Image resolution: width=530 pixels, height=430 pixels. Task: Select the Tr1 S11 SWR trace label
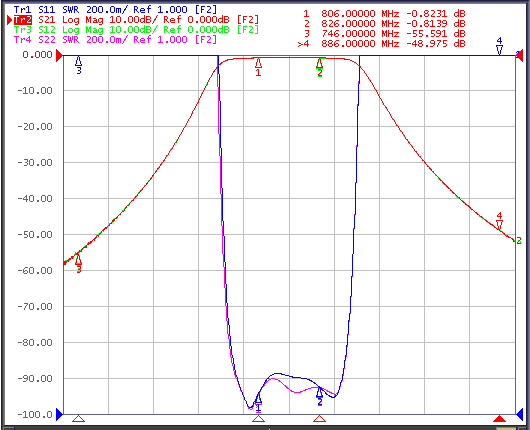click(115, 9)
